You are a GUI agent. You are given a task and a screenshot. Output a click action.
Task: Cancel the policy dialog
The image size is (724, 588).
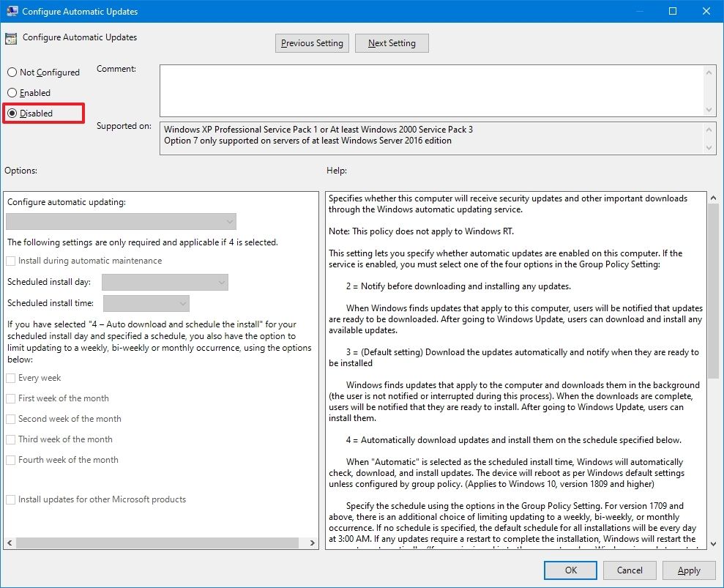tap(630, 570)
